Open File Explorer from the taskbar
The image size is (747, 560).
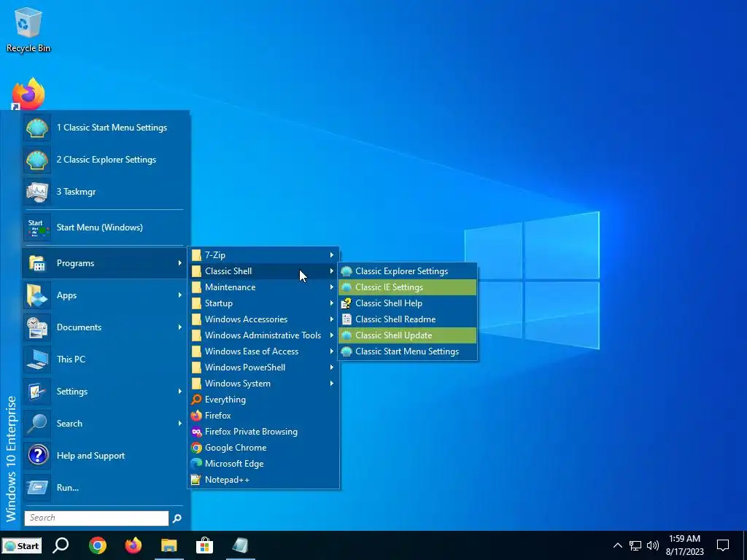pyautogui.click(x=169, y=545)
